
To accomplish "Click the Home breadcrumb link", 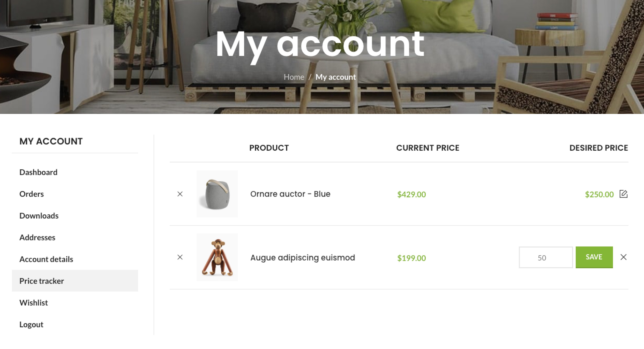I will (x=294, y=77).
